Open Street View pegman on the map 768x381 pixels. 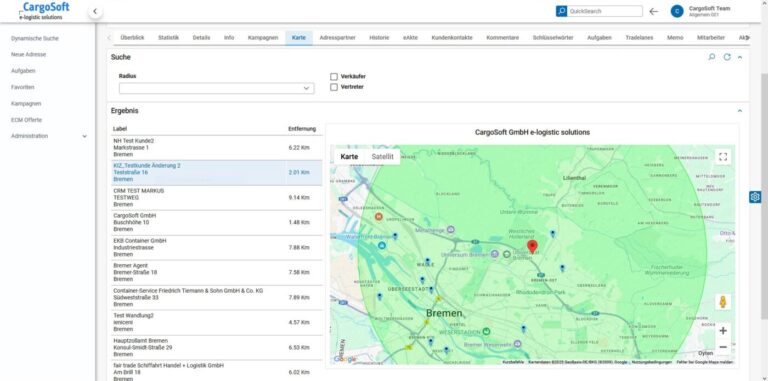click(723, 302)
